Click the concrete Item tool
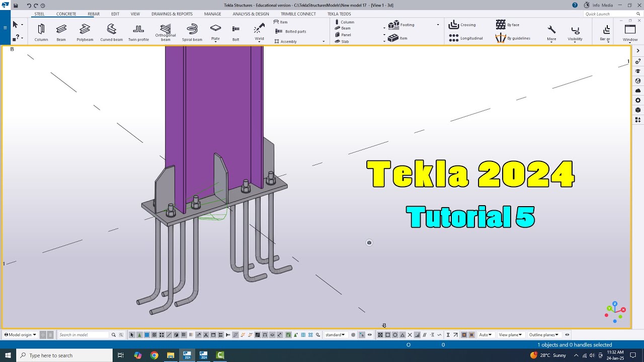Viewport: 644px width, 362px height. tap(398, 38)
